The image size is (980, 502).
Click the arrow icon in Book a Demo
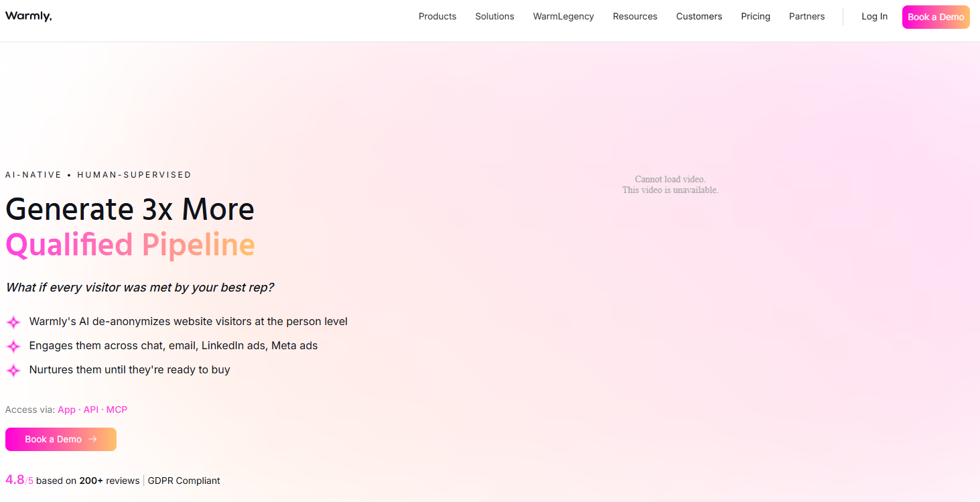93,439
